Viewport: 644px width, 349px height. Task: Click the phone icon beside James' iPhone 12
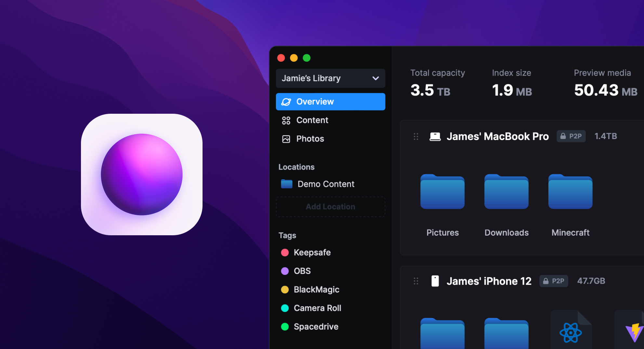click(435, 281)
